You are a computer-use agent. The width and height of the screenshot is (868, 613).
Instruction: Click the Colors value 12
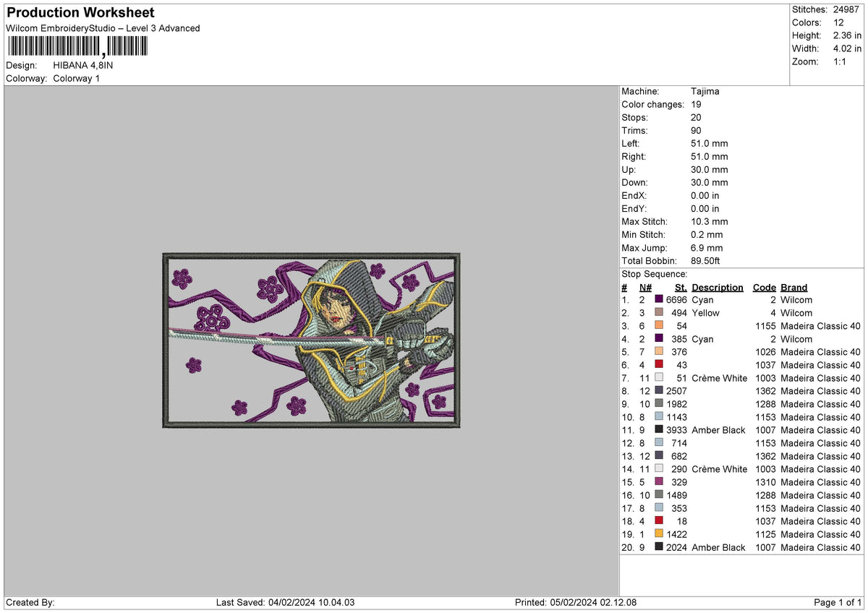coord(838,22)
